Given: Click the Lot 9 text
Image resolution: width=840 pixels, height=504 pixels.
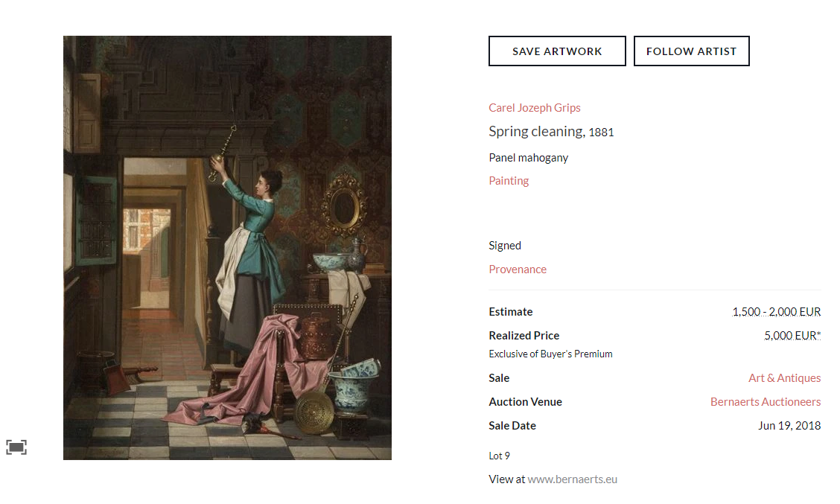Looking at the screenshot, I should click(x=499, y=456).
